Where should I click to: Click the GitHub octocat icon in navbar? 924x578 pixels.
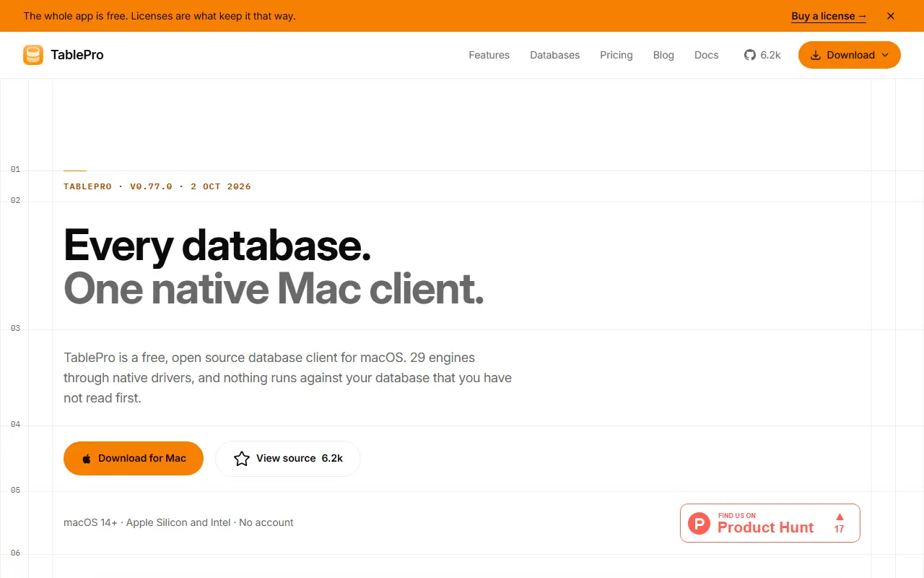click(750, 55)
